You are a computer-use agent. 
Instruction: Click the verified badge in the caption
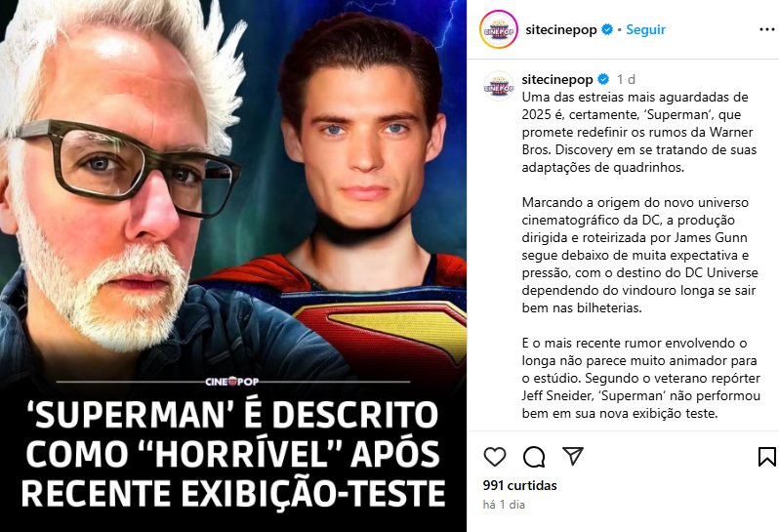tap(603, 79)
